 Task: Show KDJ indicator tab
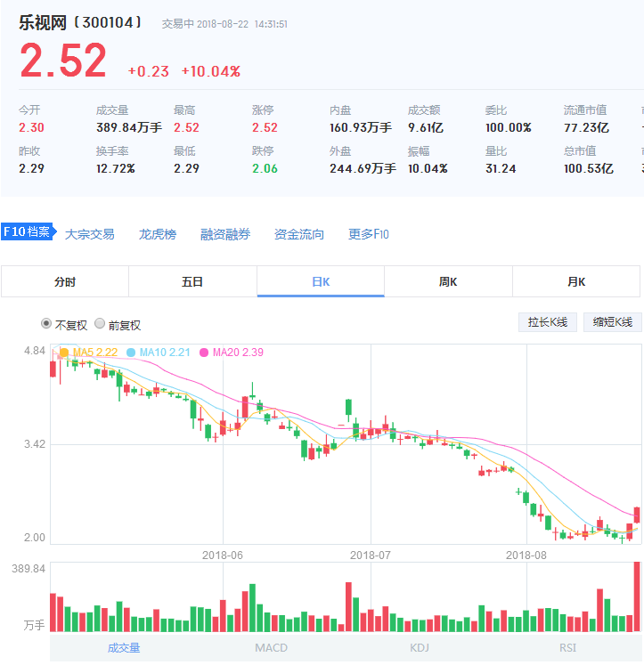click(x=420, y=647)
